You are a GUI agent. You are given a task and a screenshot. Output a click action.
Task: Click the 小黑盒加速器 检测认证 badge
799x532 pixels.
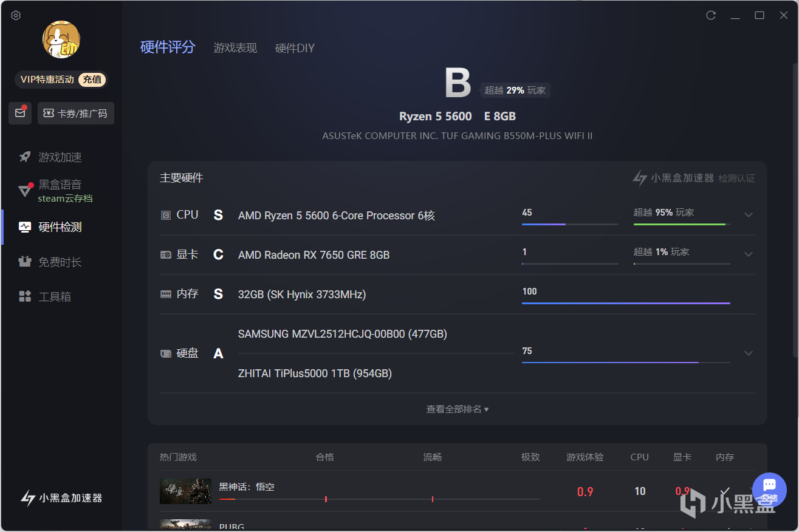[x=694, y=178]
